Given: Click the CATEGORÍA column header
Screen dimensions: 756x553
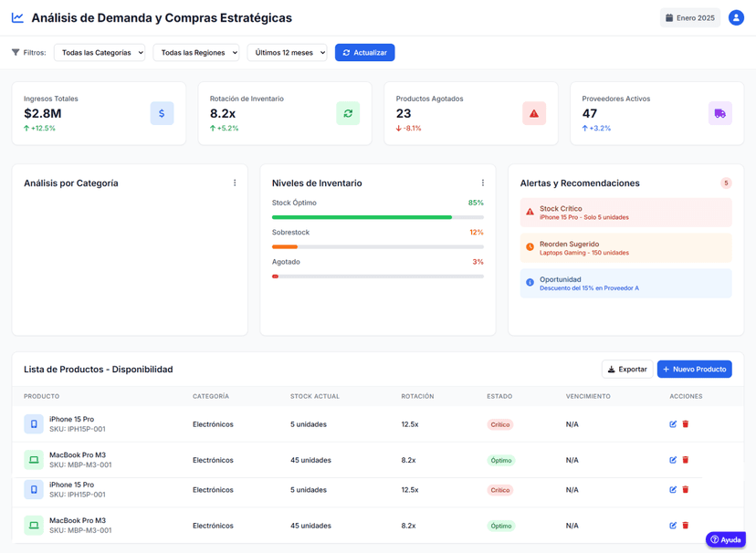Looking at the screenshot, I should 211,396.
